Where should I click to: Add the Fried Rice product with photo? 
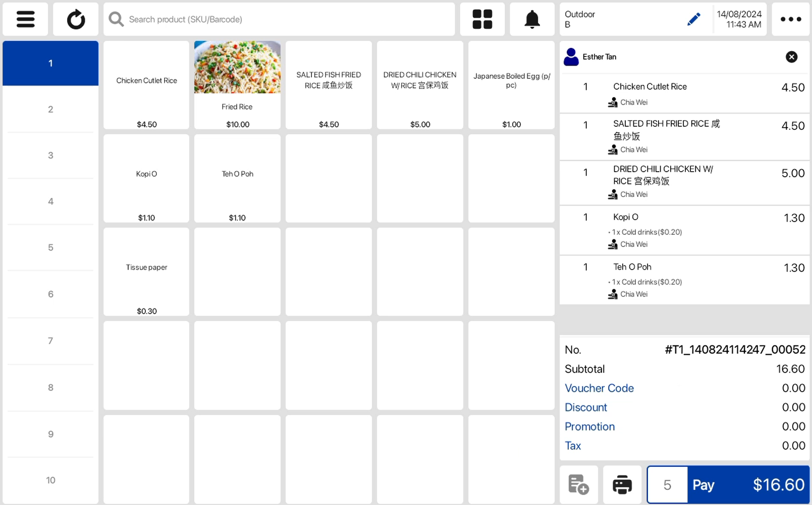click(x=237, y=85)
